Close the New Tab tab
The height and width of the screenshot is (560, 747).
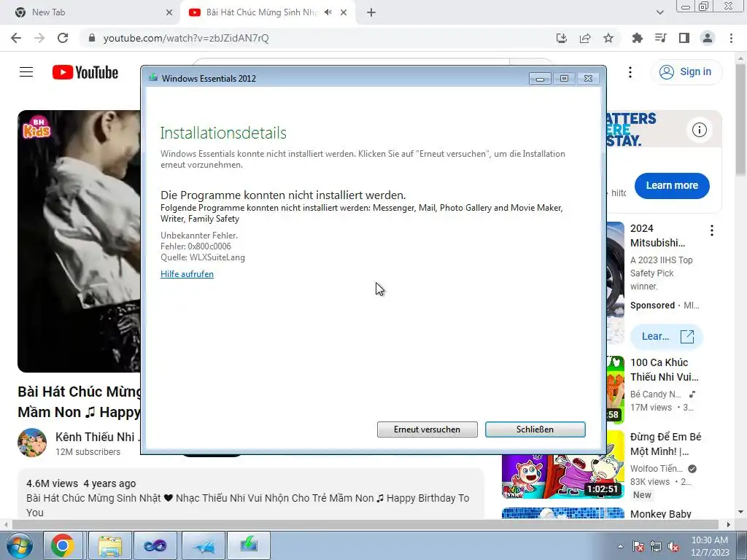click(x=169, y=12)
